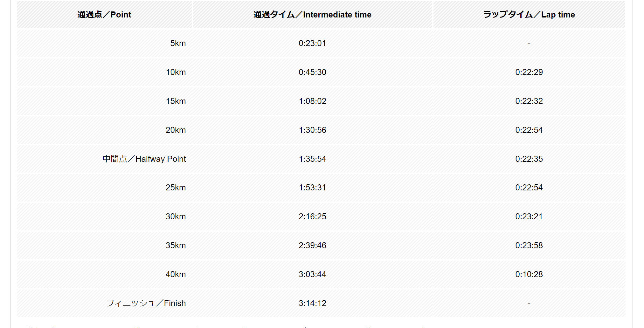Click the 30km lap time 0:23:21

coord(529,216)
